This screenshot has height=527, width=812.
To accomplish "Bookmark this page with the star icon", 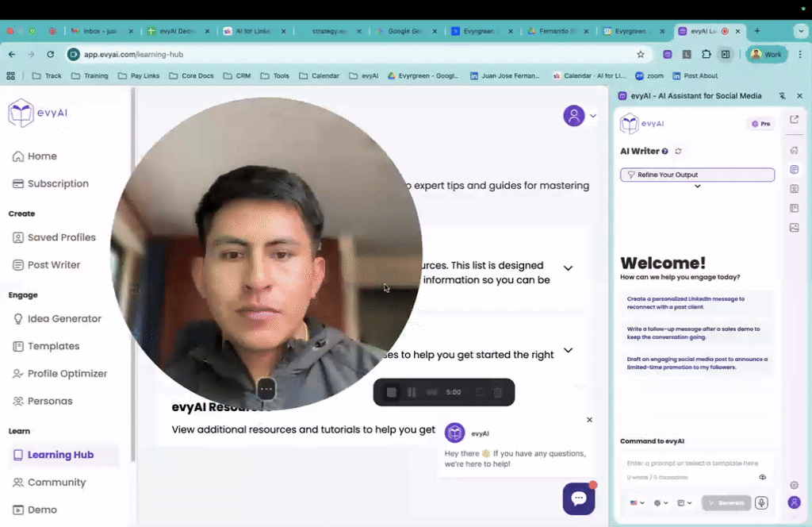I will tap(641, 55).
